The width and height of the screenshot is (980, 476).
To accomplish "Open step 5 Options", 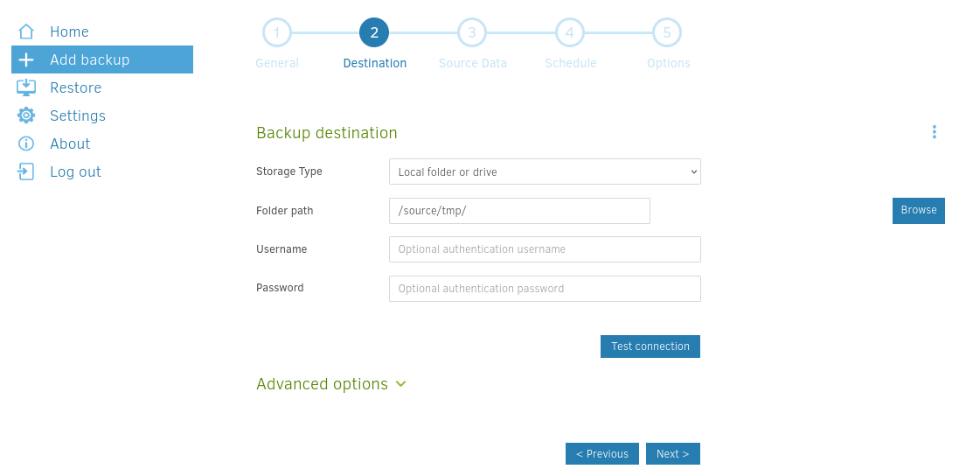I will (667, 33).
